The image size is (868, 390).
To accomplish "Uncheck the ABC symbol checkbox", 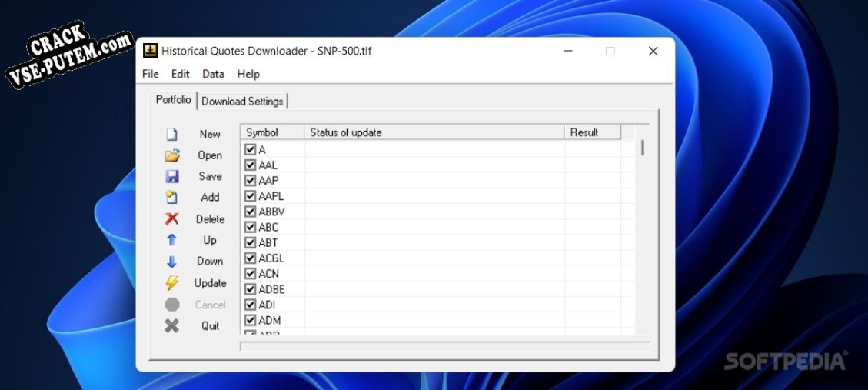I will point(250,227).
